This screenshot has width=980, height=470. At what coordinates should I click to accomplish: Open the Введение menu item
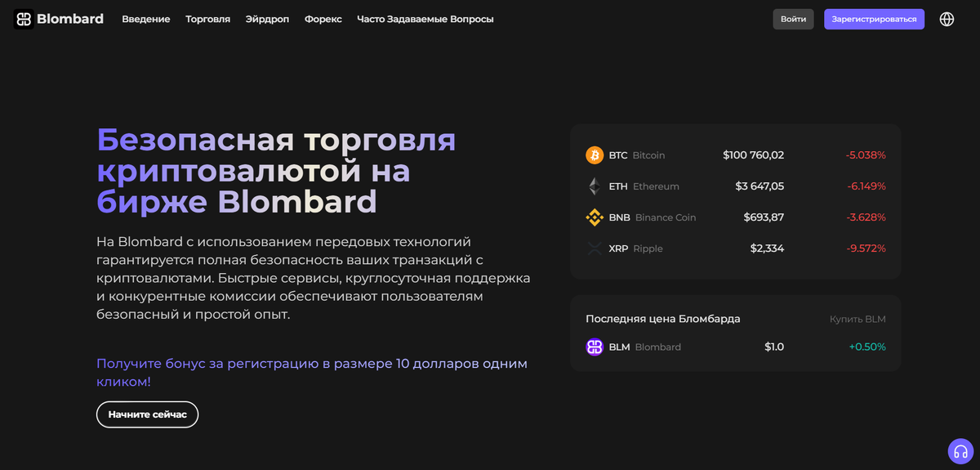pos(146,19)
